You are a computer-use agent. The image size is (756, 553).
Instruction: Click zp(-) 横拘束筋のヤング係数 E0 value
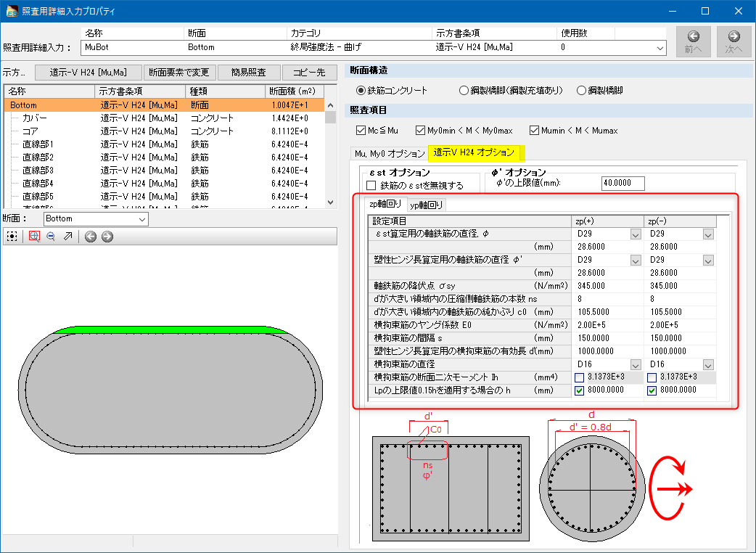680,325
